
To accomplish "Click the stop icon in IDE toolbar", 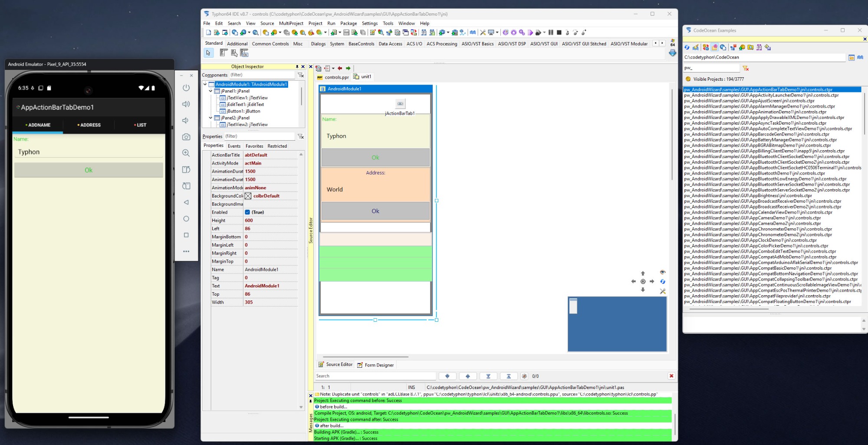I will (x=559, y=33).
